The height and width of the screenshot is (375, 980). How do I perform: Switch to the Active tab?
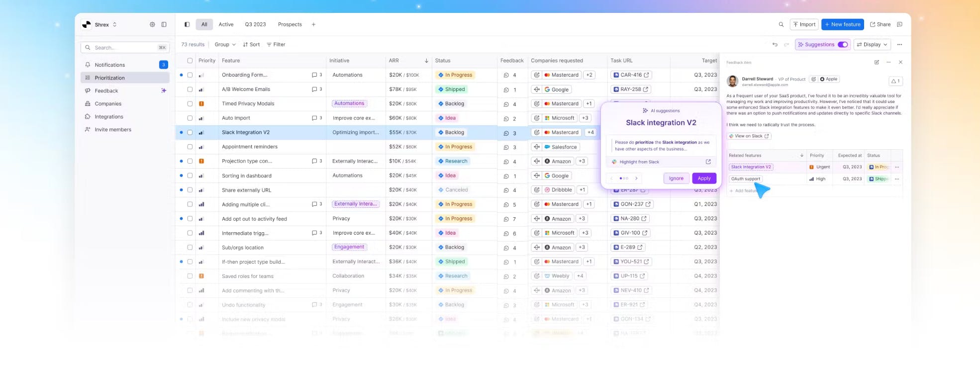point(226,24)
